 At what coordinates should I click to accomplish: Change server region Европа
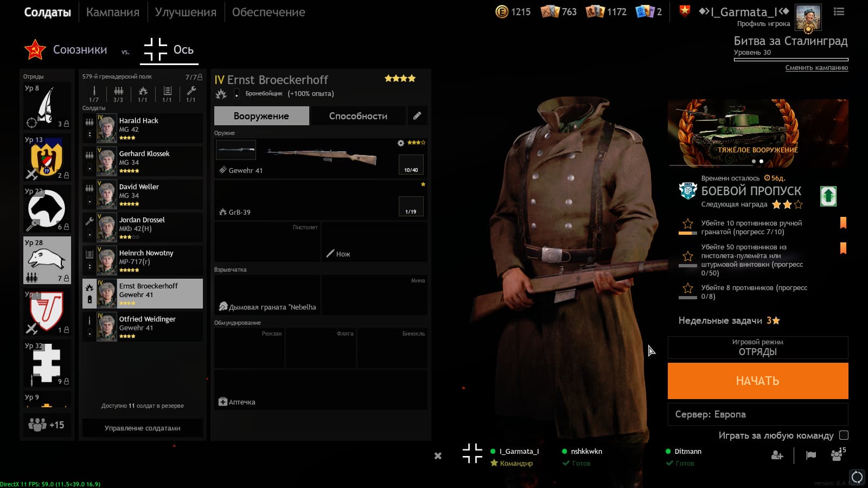(758, 414)
